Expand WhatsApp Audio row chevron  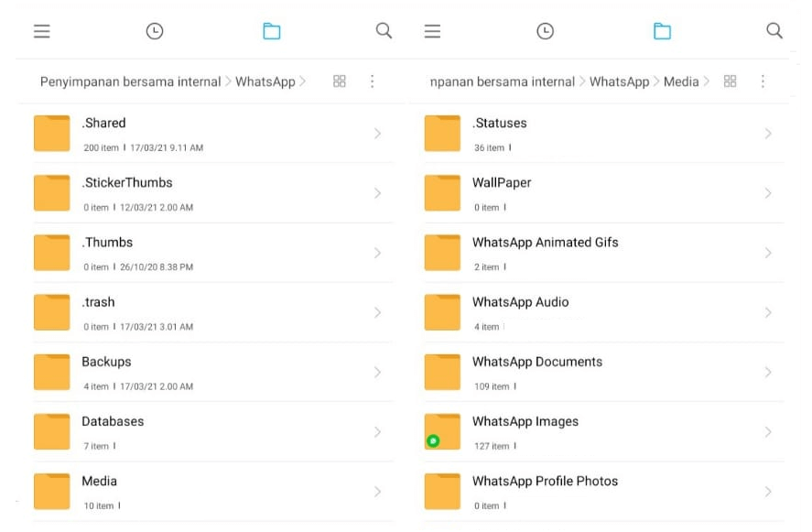[768, 312]
